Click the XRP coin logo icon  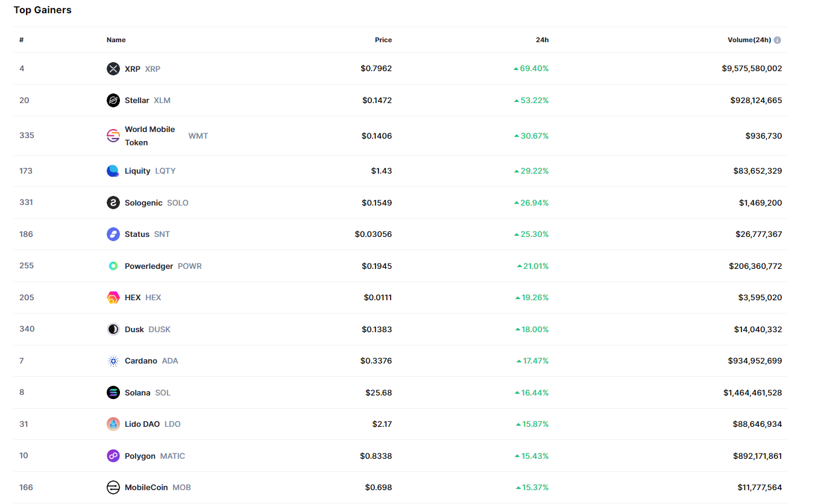(113, 69)
